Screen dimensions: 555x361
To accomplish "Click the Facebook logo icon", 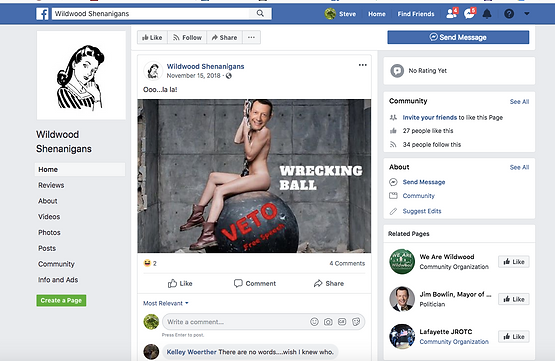I will point(42,14).
